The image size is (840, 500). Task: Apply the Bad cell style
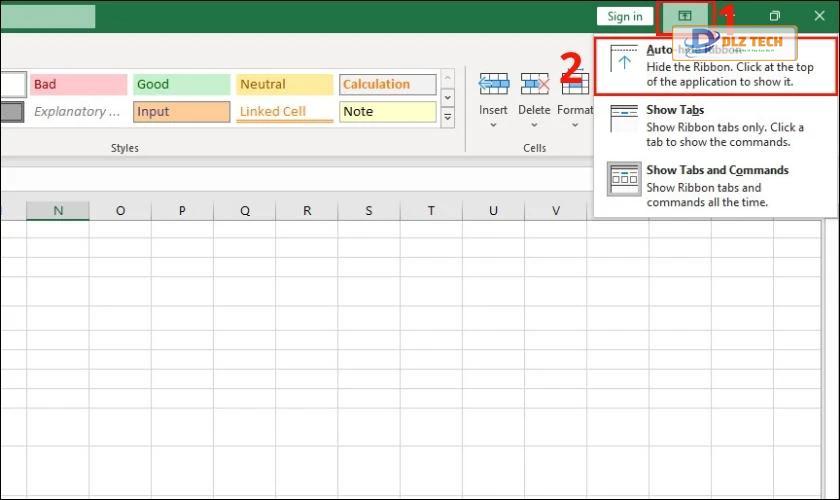tap(78, 84)
